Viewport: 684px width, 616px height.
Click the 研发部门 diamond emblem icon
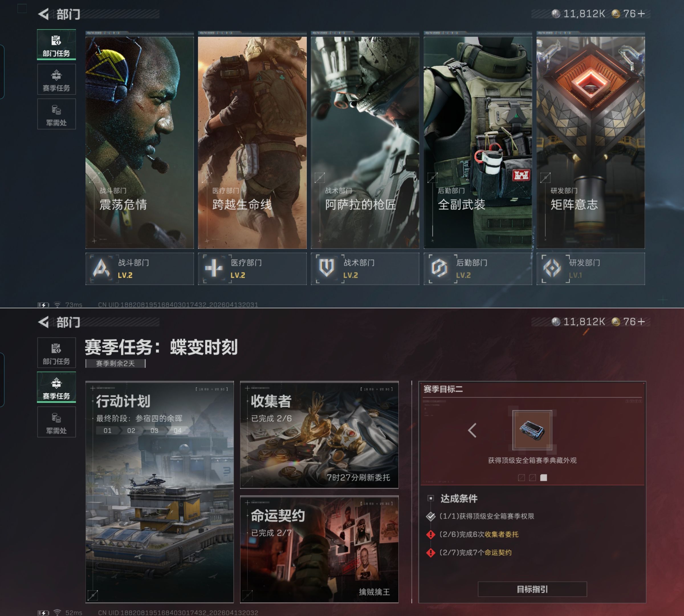pos(552,268)
